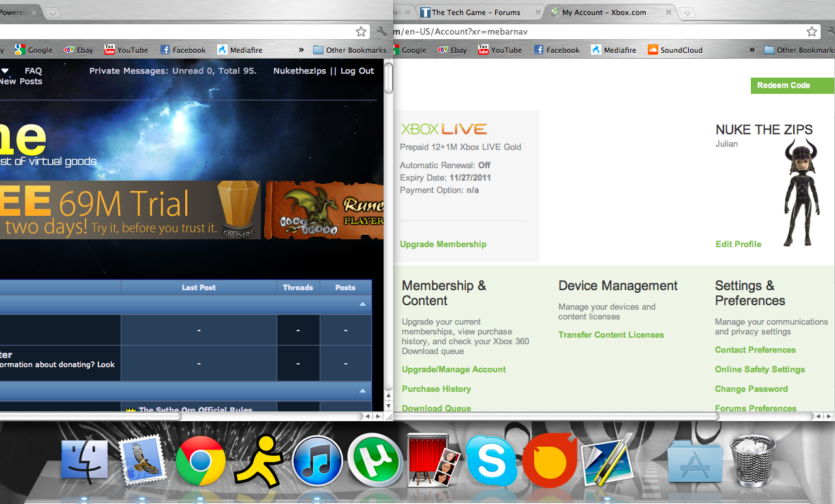Open Contact Preferences link
Viewport: 835px width, 504px height.
tap(755, 349)
